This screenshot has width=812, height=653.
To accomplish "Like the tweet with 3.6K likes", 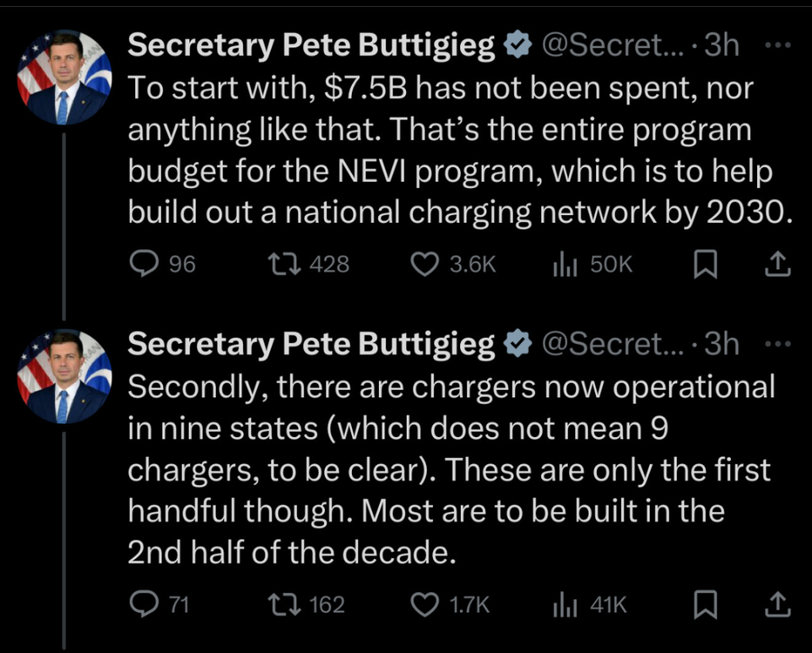I will click(x=424, y=264).
